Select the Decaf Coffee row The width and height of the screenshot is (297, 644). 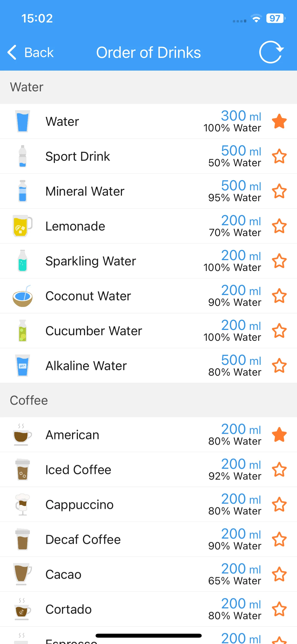tap(148, 539)
